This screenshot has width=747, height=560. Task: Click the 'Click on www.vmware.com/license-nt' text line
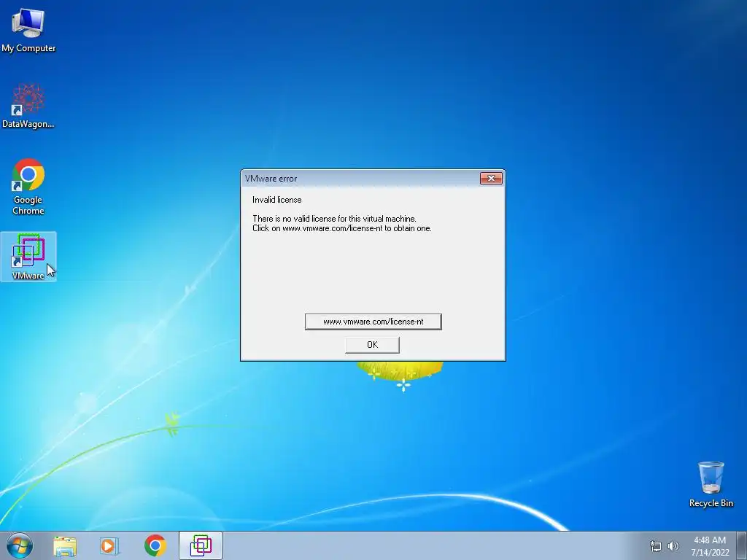342,228
